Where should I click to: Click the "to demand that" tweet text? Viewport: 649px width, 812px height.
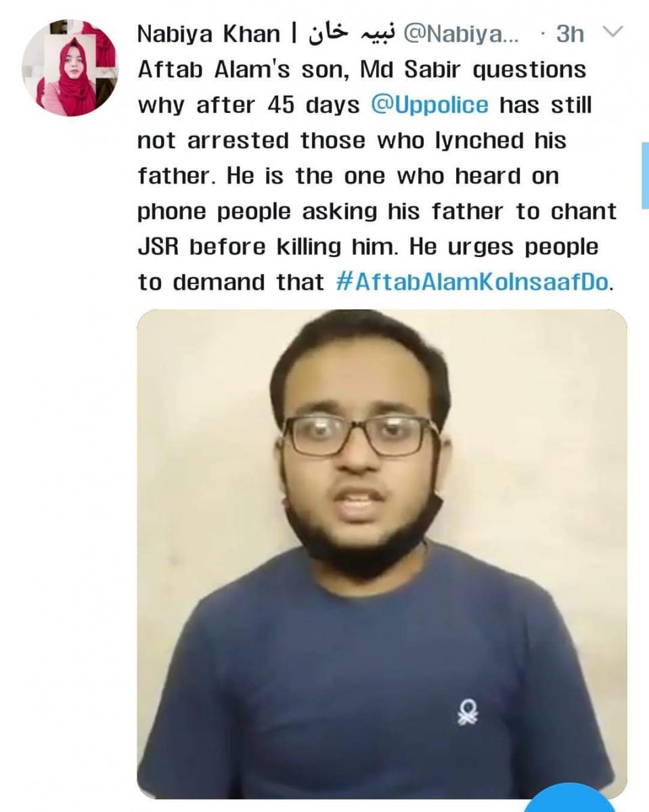pyautogui.click(x=231, y=282)
